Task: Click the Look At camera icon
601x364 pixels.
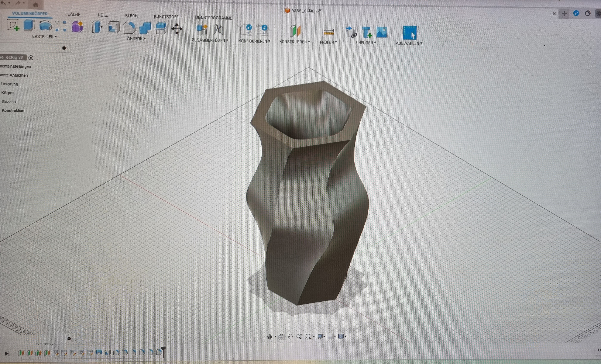Action: click(281, 337)
